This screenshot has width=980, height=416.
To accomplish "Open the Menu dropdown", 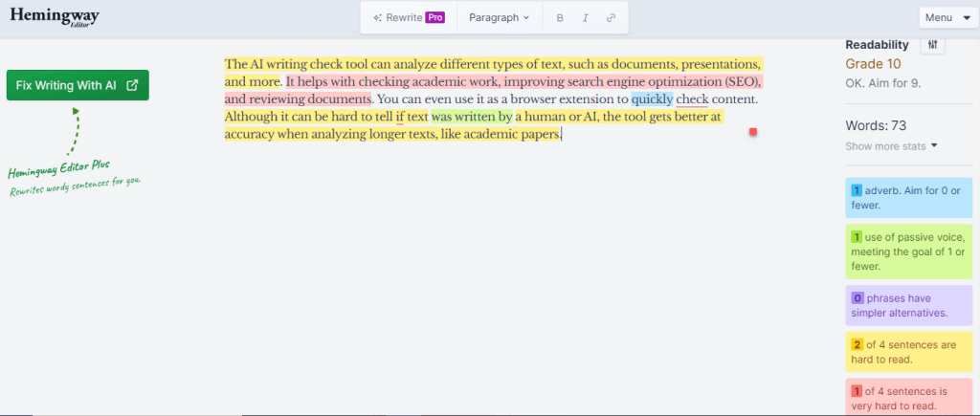I will click(x=947, y=17).
